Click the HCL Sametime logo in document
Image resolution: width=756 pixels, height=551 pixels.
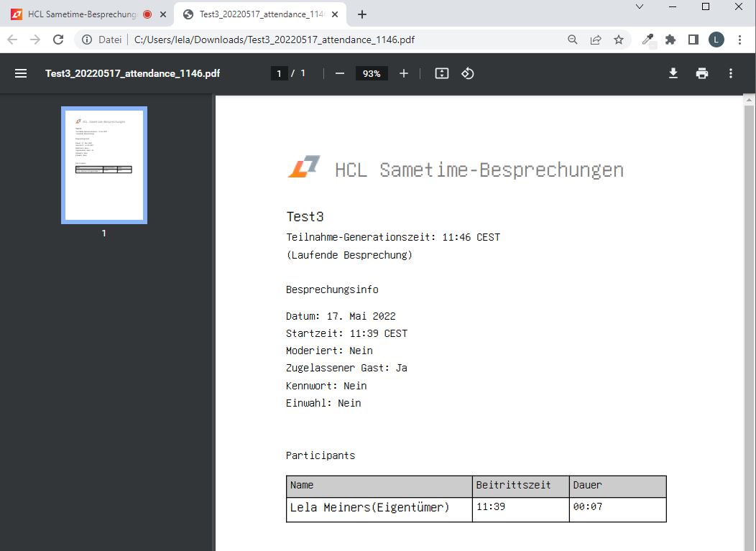coord(304,167)
